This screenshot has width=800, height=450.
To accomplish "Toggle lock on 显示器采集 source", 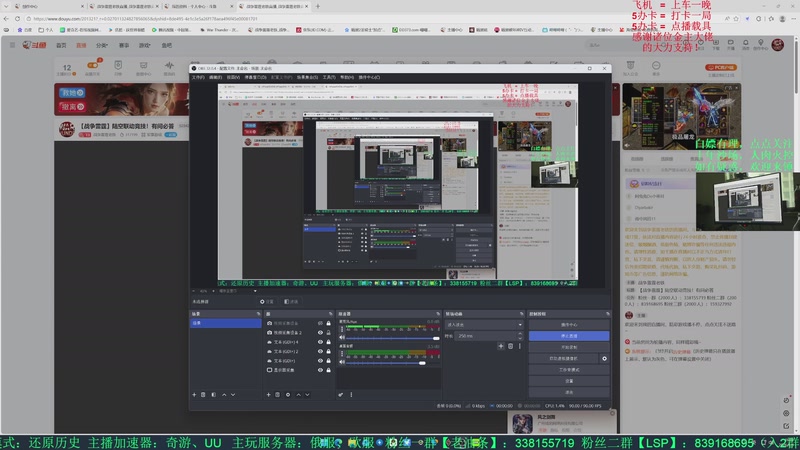I will (329, 370).
